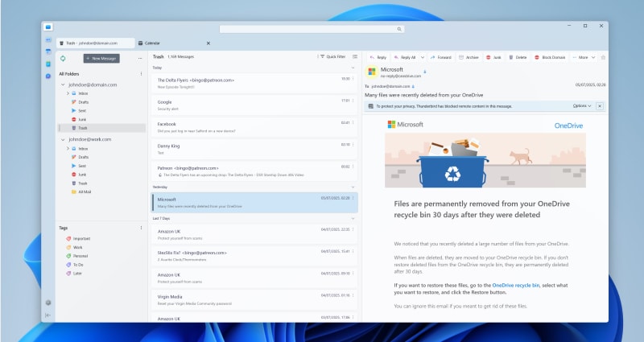Screen dimensions: 644x342
Task: Expand Inbox under johndoe@work.com
Action: 69,149
